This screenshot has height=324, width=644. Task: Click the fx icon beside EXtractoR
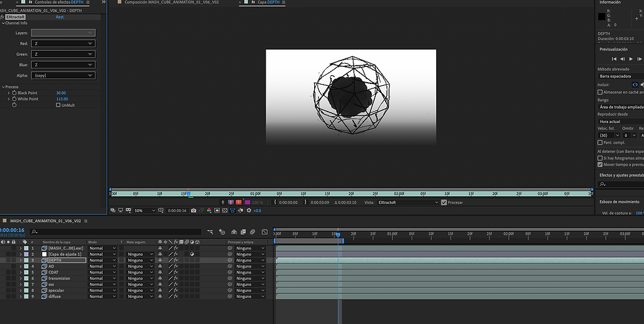pyautogui.click(x=2, y=17)
